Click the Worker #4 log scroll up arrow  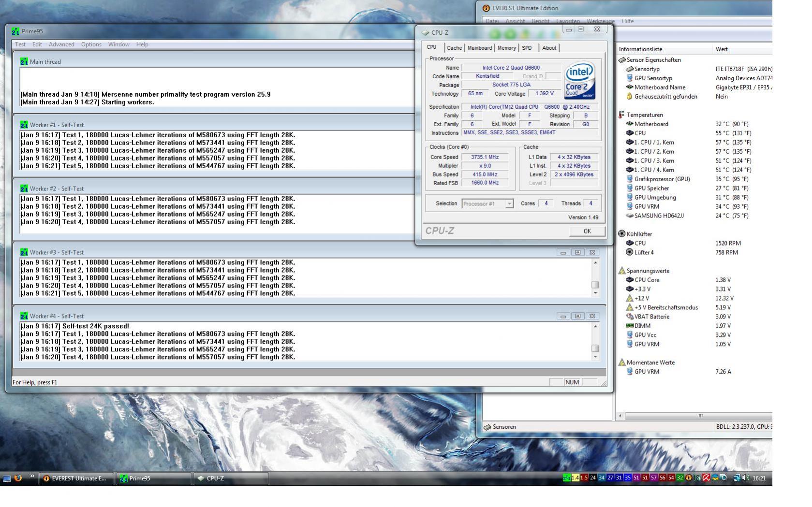click(x=595, y=326)
